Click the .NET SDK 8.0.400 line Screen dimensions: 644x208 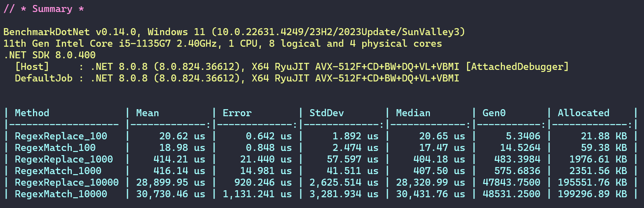(x=50, y=55)
